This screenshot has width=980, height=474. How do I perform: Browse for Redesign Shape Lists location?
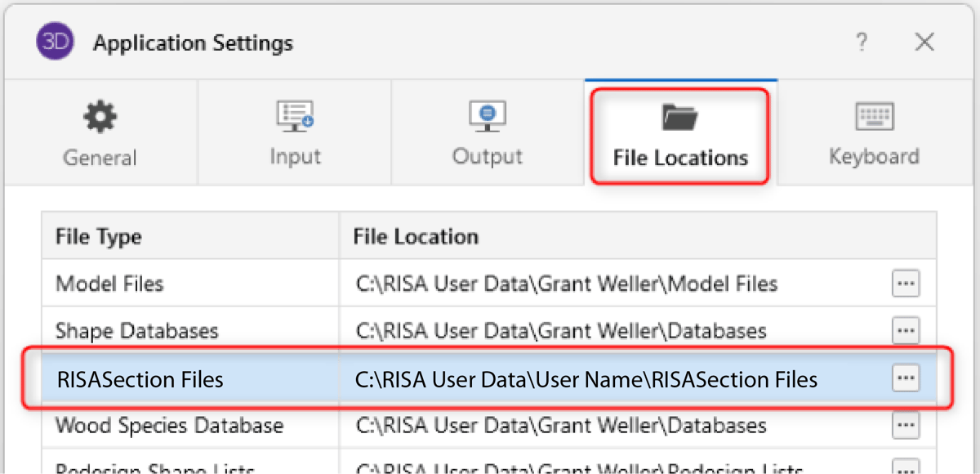pyautogui.click(x=906, y=467)
